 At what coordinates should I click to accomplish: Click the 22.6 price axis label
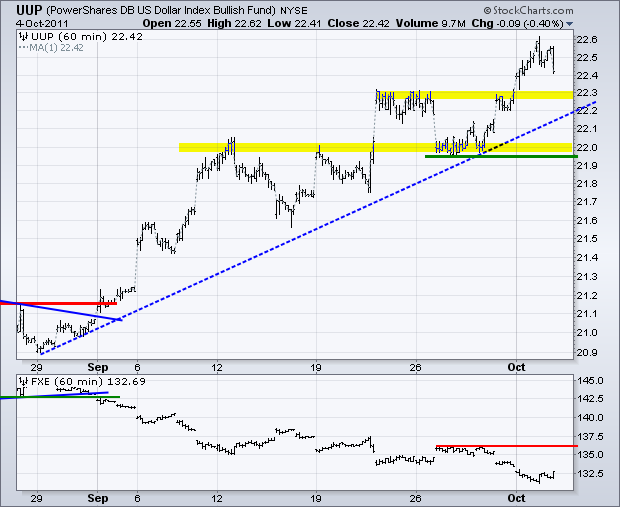tap(587, 40)
